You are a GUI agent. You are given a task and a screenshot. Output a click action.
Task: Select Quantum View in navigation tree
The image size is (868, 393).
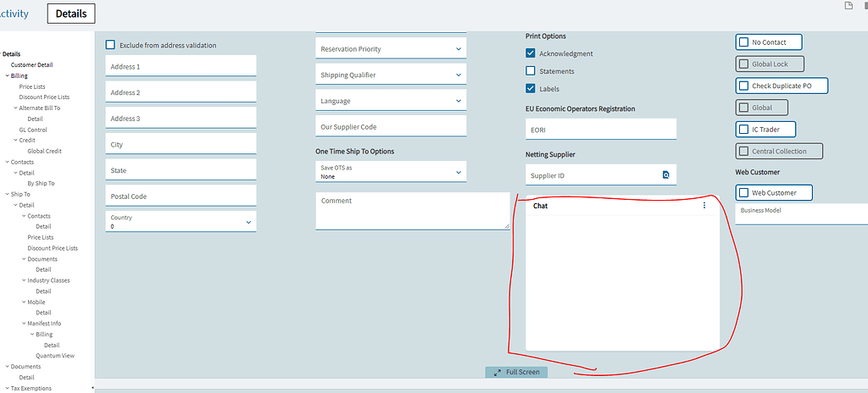tap(55, 356)
